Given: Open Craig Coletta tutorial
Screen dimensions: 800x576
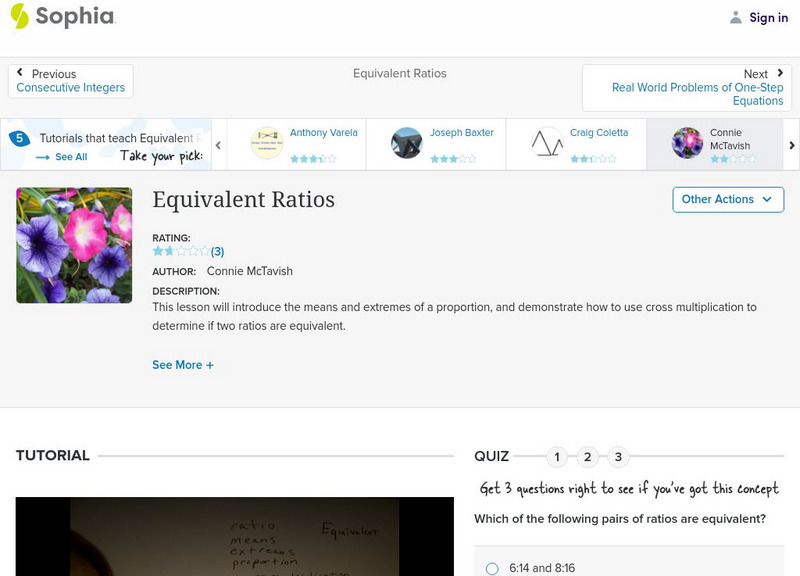Looking at the screenshot, I should 598,133.
